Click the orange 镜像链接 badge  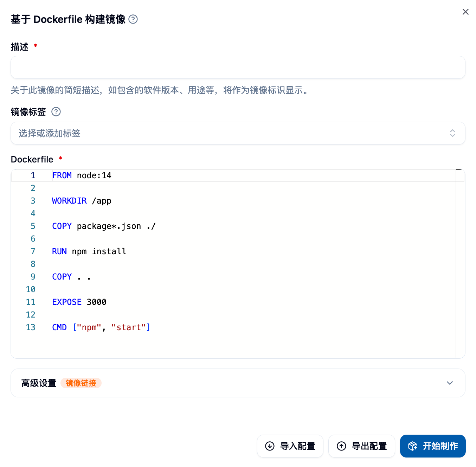coord(81,383)
